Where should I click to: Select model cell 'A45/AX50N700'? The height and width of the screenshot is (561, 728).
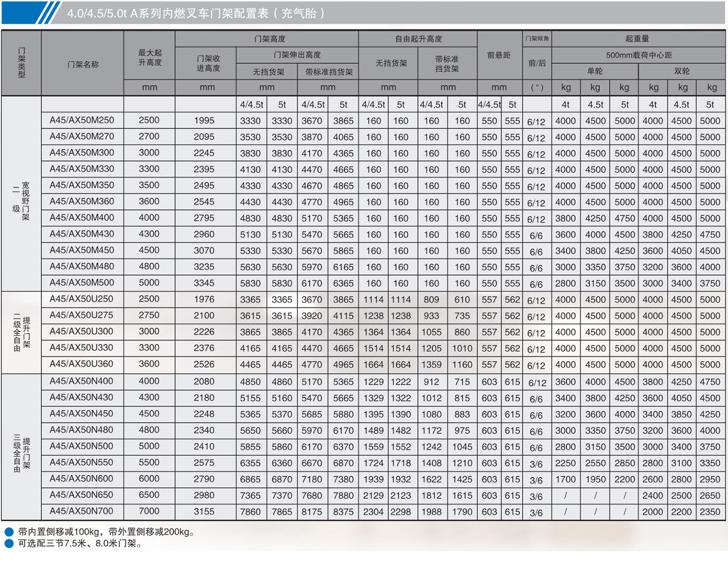[82, 511]
